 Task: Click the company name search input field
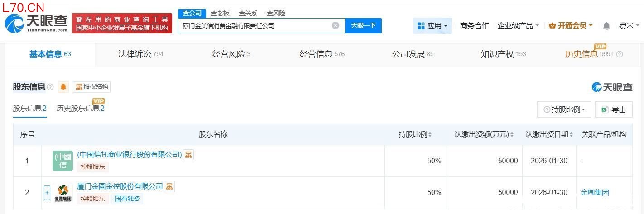(x=254, y=26)
